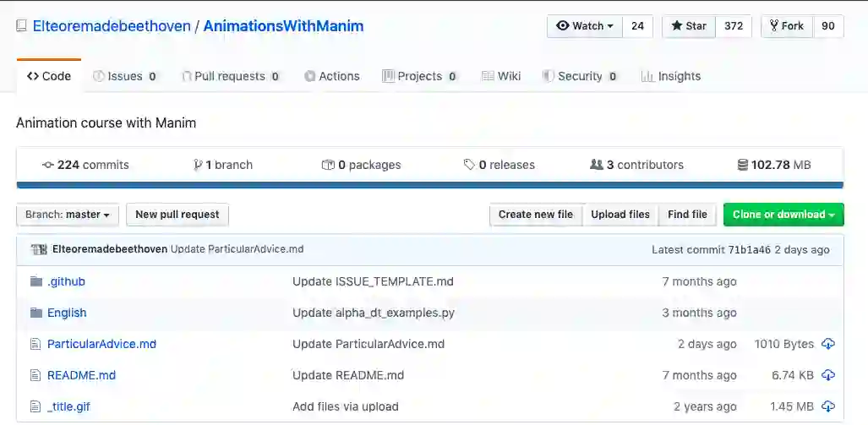The height and width of the screenshot is (425, 868).
Task: View the 224 commits history
Action: coord(85,165)
